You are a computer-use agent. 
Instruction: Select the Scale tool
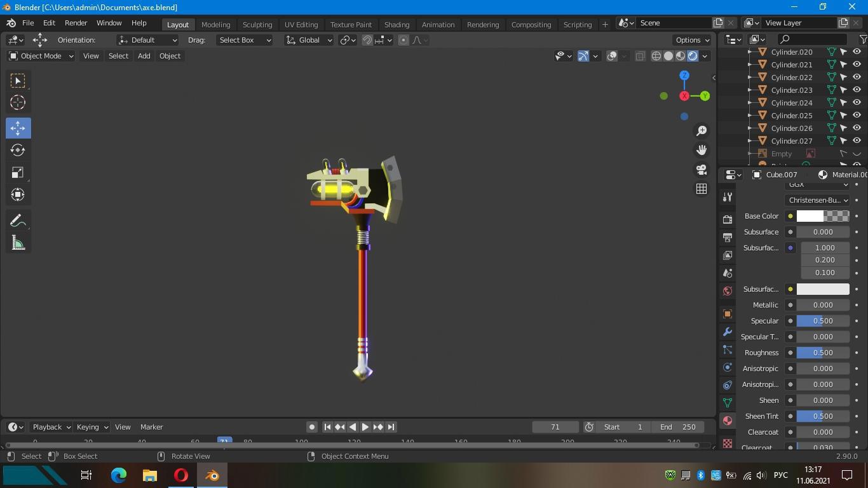tap(18, 173)
